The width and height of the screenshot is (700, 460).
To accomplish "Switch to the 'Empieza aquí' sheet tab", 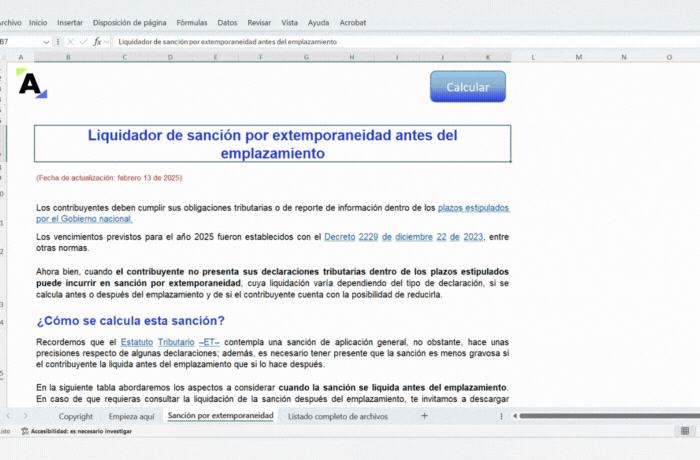I will (131, 416).
